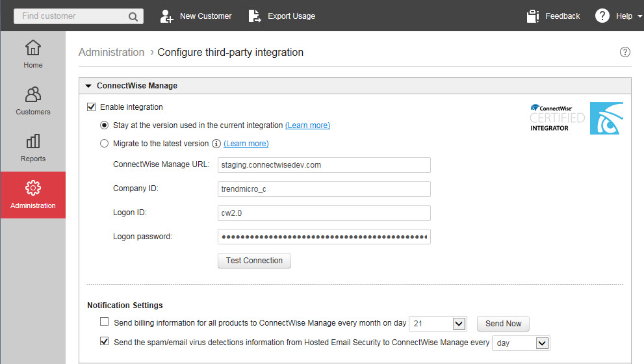Click the search magnifier icon
The height and width of the screenshot is (364, 644).
pos(133,16)
